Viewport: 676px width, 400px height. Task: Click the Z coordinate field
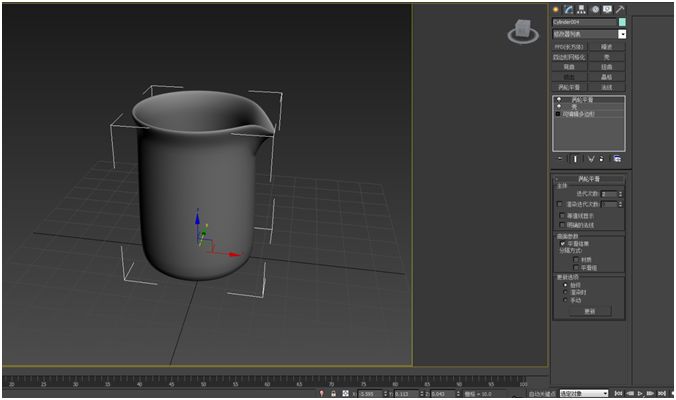443,394
